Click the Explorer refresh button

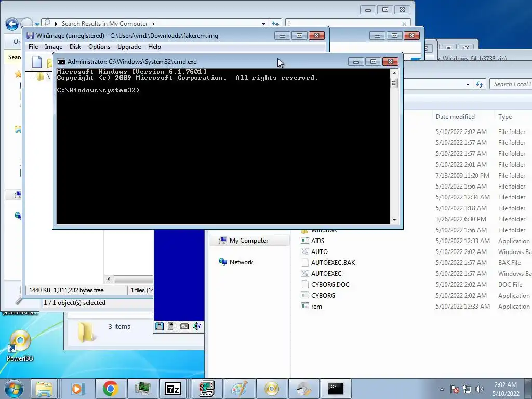[x=480, y=84]
